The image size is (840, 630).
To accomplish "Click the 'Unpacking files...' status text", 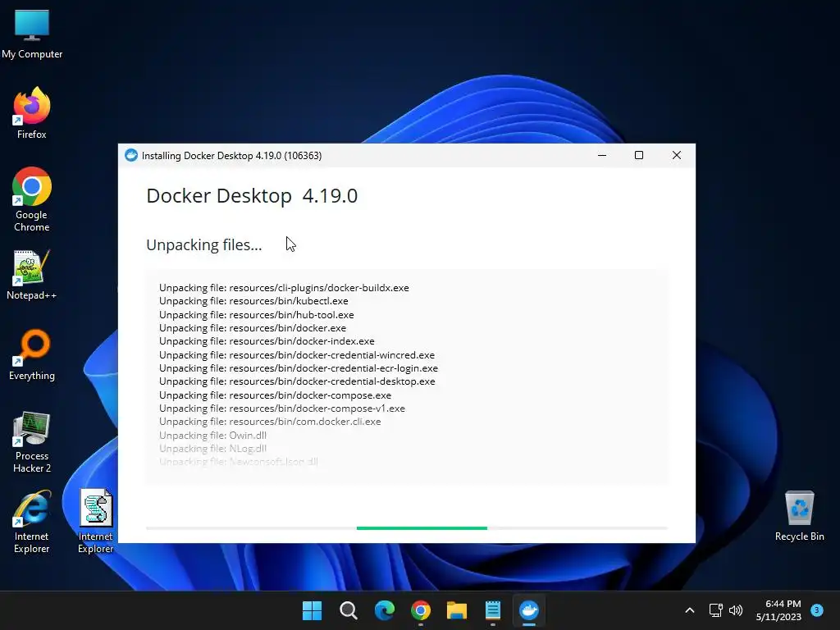I will 204,244.
